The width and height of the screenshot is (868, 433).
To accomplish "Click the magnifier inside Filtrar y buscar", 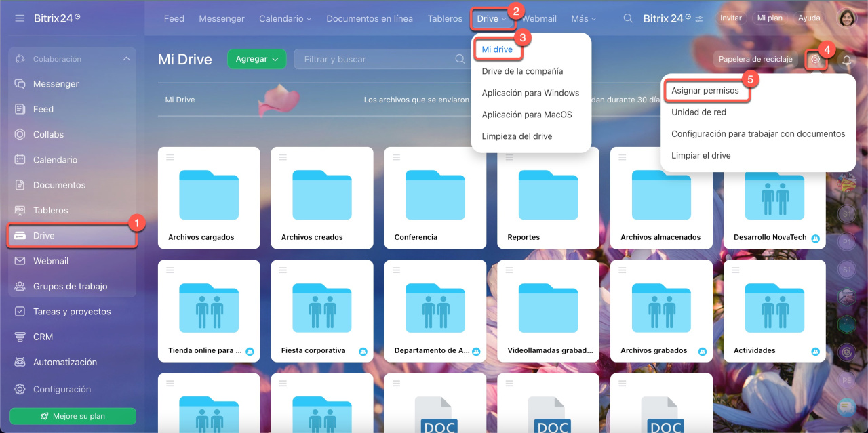I will 460,59.
